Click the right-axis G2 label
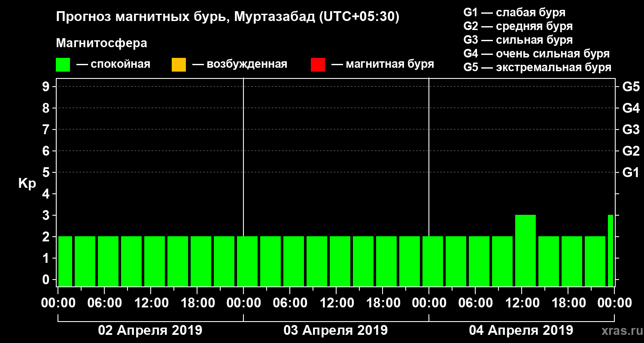Viewport: 644px width, 343px height. click(631, 151)
